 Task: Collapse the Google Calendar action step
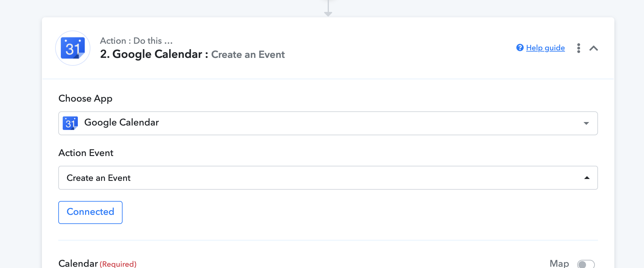point(594,48)
